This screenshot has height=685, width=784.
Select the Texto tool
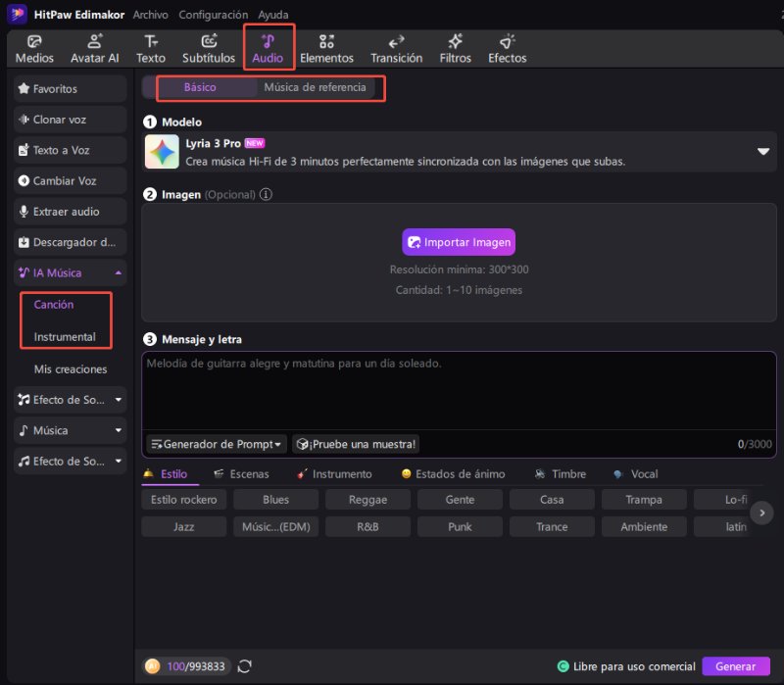coord(151,49)
